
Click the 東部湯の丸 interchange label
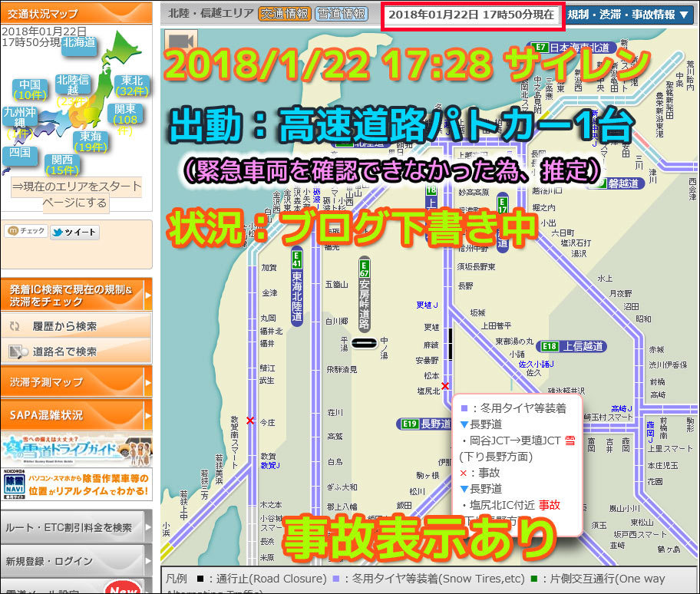point(514,342)
